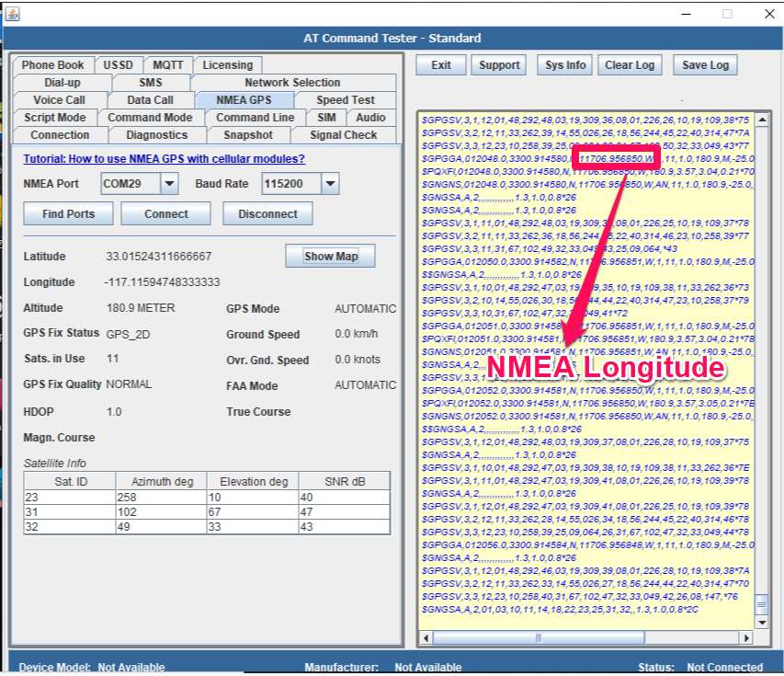Select the NMEA GPS tab
This screenshot has width=784, height=676.
click(x=244, y=100)
